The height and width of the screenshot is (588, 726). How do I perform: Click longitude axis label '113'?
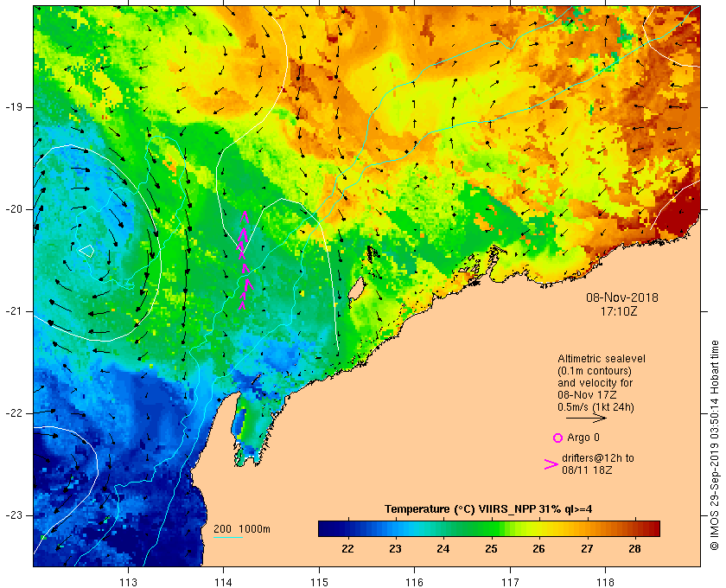click(x=128, y=582)
